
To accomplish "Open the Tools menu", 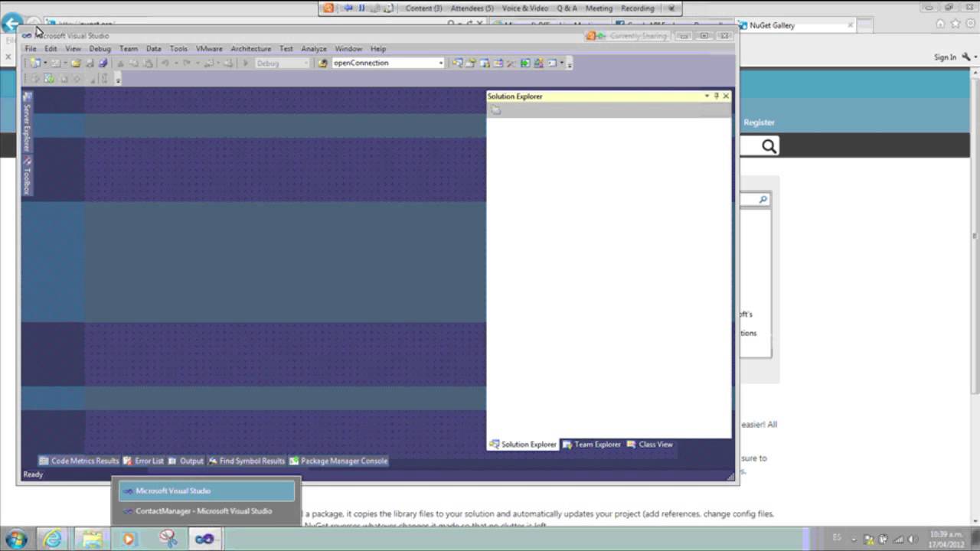I will (x=178, y=49).
